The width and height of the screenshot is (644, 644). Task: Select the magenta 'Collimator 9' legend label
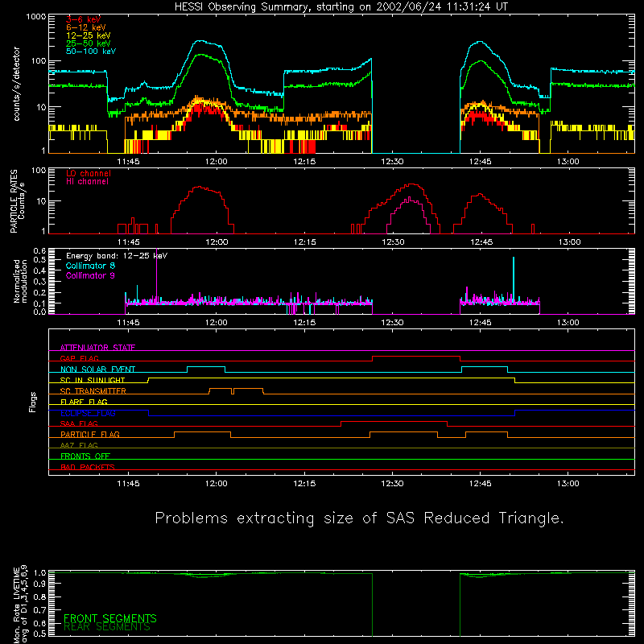pos(90,275)
